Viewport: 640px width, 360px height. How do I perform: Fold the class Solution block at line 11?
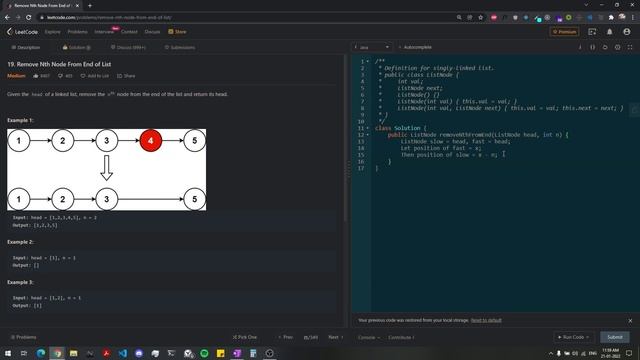(367, 128)
